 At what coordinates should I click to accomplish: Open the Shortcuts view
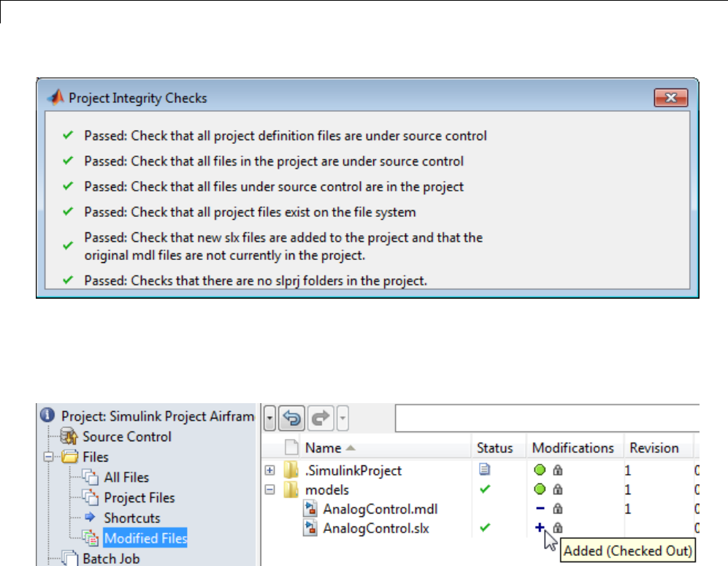point(132,519)
